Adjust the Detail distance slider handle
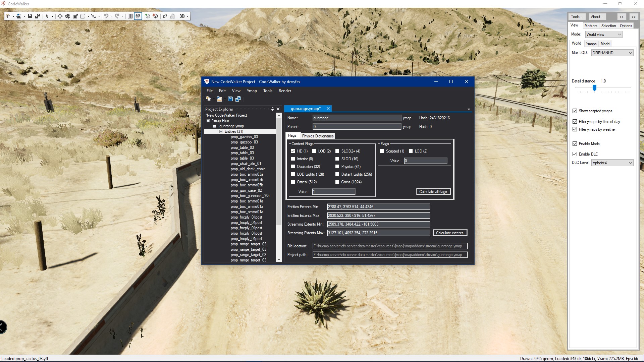This screenshot has width=644, height=362. tap(594, 88)
